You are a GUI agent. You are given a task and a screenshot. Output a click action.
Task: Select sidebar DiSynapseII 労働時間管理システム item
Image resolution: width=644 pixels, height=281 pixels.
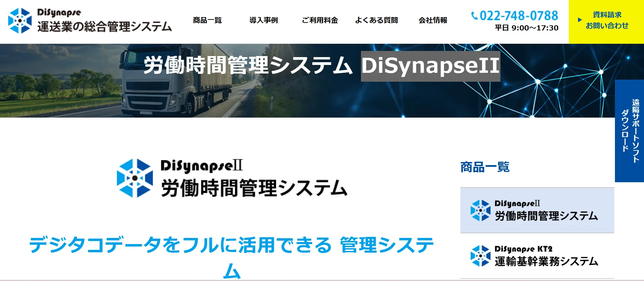[x=537, y=210]
